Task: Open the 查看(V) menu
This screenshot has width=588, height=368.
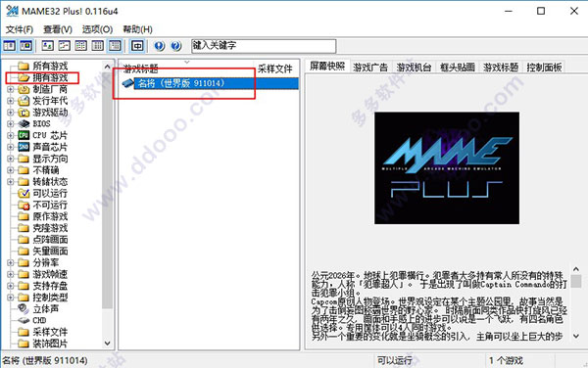Action: [x=58, y=29]
